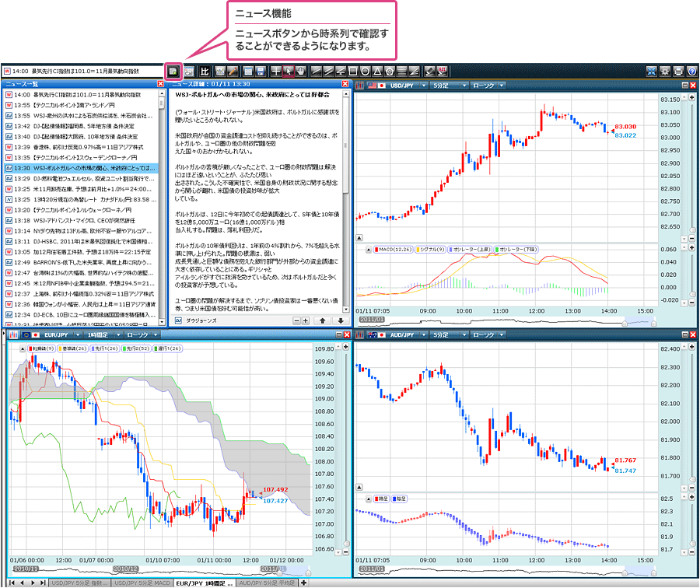Click the news button in the toolbar
This screenshot has height=588, width=700.
click(173, 71)
